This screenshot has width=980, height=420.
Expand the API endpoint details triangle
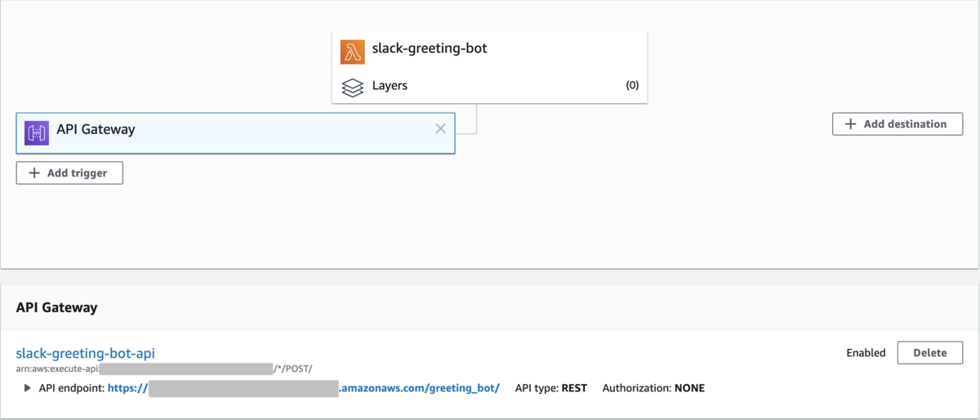point(28,388)
